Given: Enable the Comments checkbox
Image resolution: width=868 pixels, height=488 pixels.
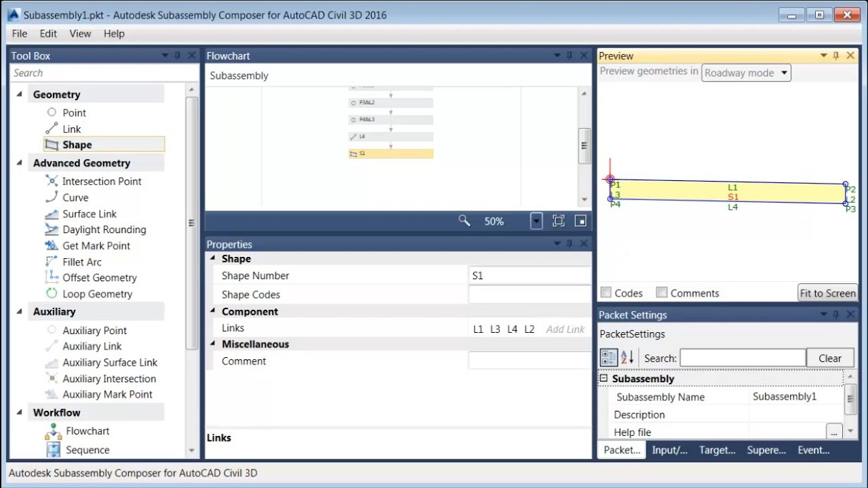Looking at the screenshot, I should click(662, 293).
